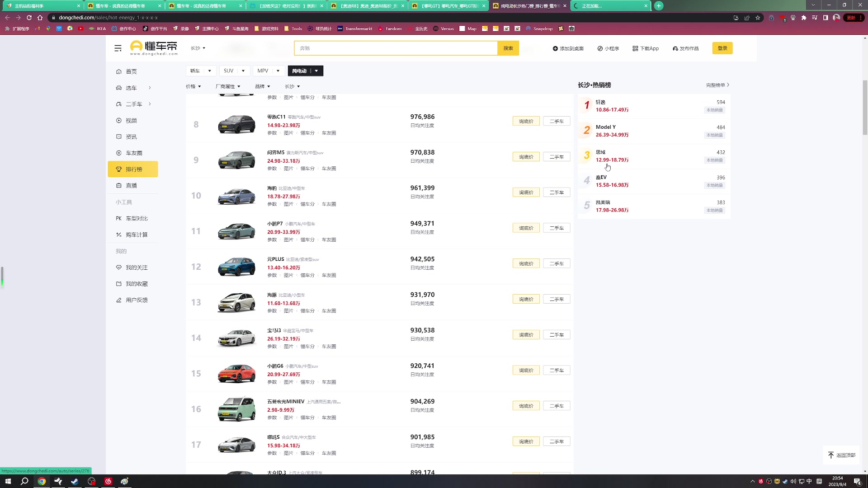Expand the 价格 price dropdown
Screen dimensions: 868x488
193,86
